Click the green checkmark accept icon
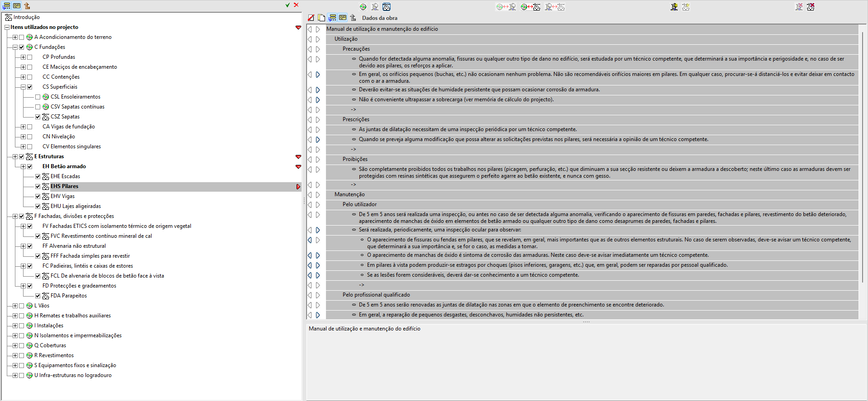The width and height of the screenshot is (868, 401). click(x=288, y=5)
